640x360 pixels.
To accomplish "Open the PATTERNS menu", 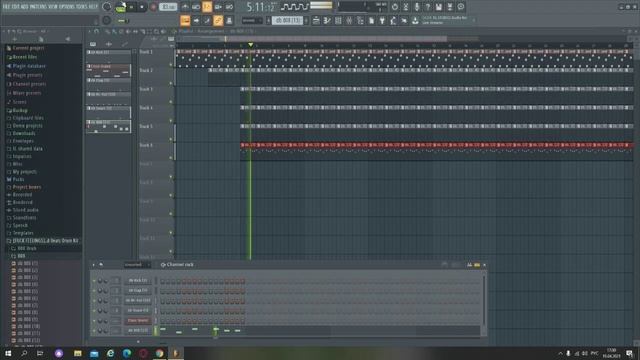I will tap(39, 7).
